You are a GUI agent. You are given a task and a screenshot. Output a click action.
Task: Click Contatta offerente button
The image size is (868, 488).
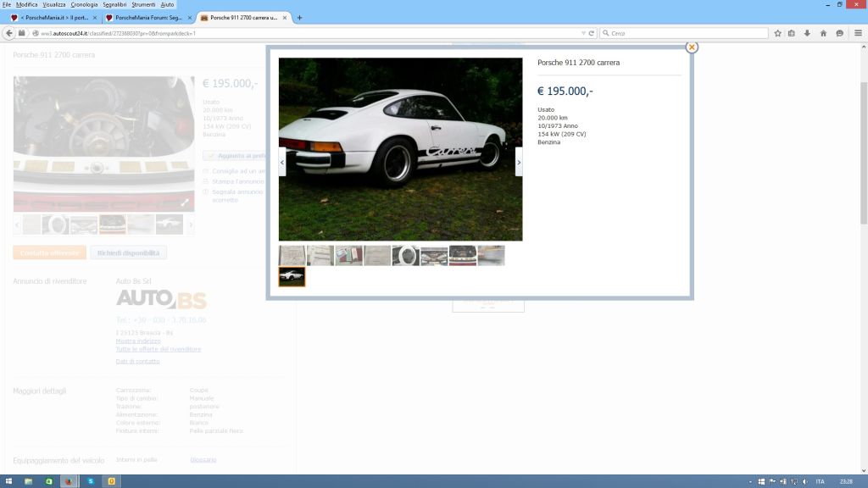tap(50, 252)
